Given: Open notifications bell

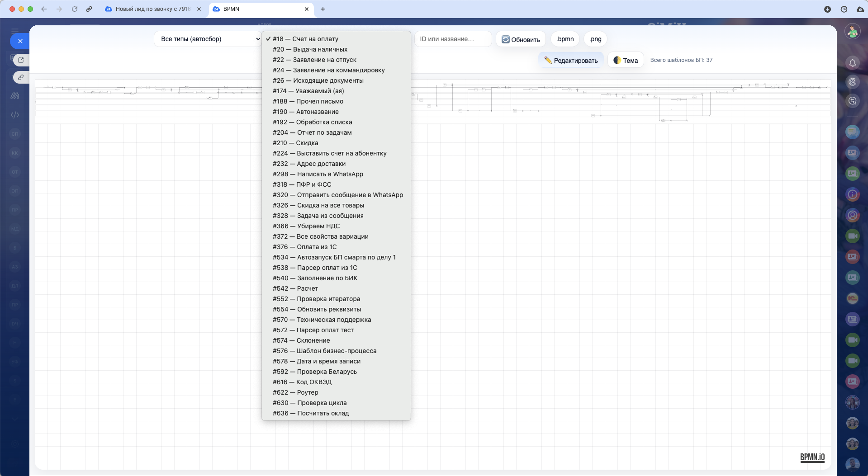Looking at the screenshot, I should point(853,63).
